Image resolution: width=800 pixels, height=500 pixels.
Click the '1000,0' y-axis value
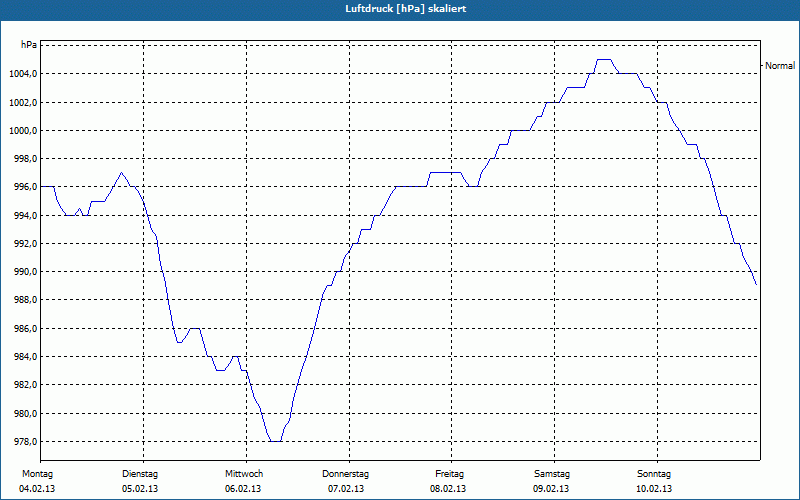point(23,131)
